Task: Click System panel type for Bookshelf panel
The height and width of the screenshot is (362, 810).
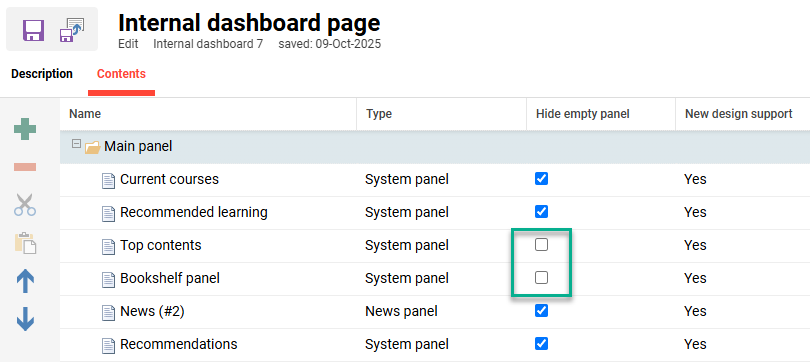Action: pos(407,278)
